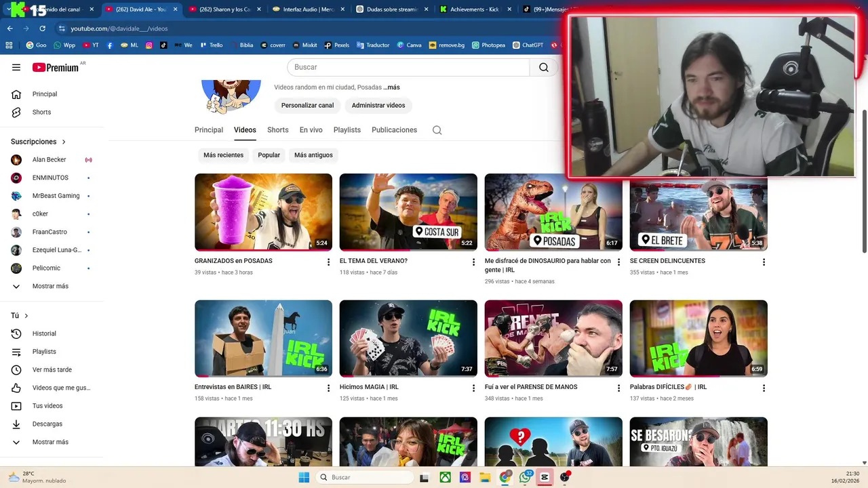Open Entrevistas en BAIRES video thumbnail
The image size is (868, 488).
pos(263,338)
